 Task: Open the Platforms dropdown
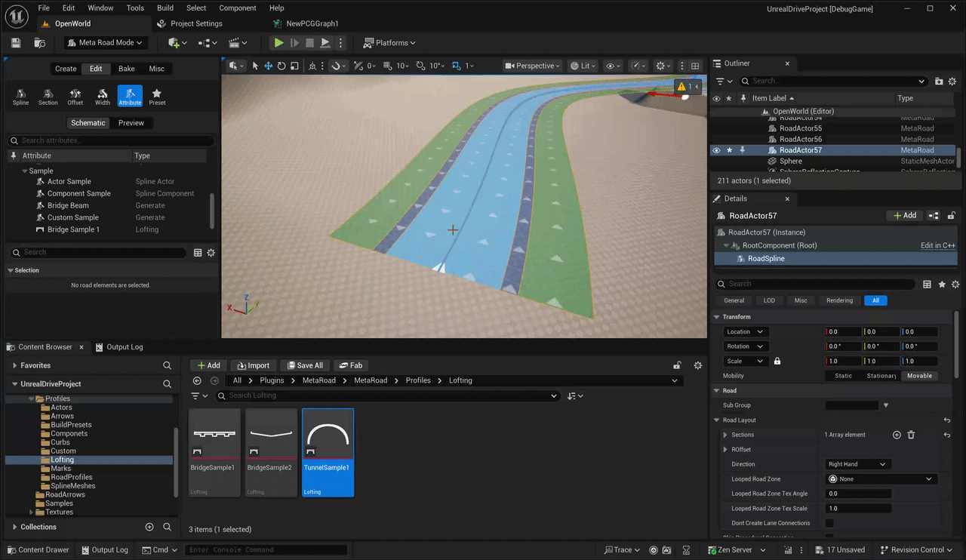(389, 43)
